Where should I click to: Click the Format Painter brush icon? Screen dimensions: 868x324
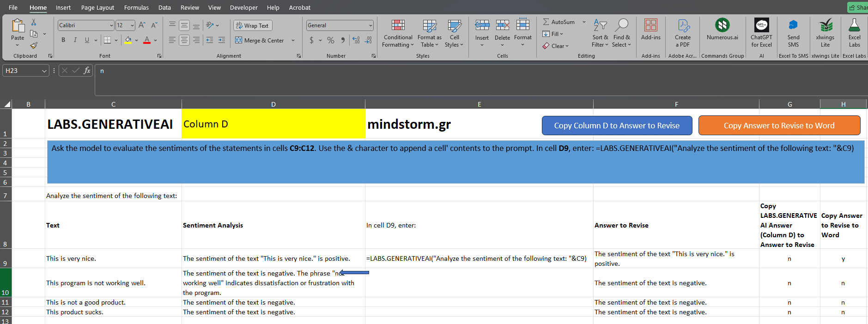tap(34, 45)
